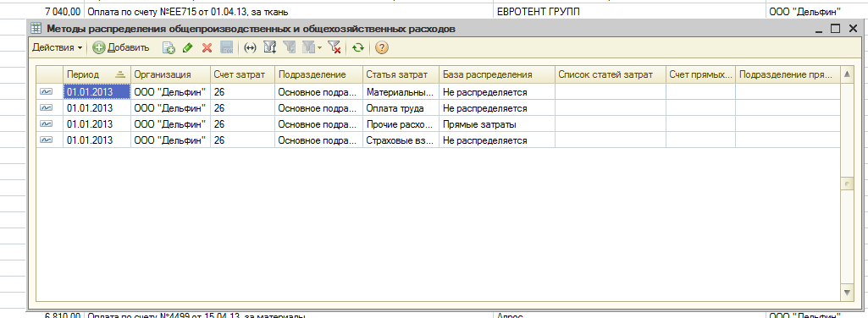Select the Страховые вз... cell
The height and width of the screenshot is (318, 868).
[x=401, y=140]
